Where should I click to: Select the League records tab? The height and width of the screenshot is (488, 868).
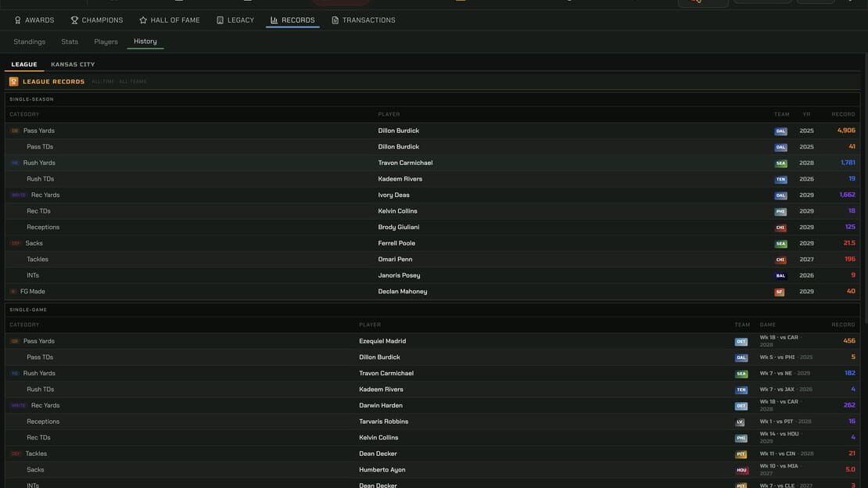click(24, 64)
